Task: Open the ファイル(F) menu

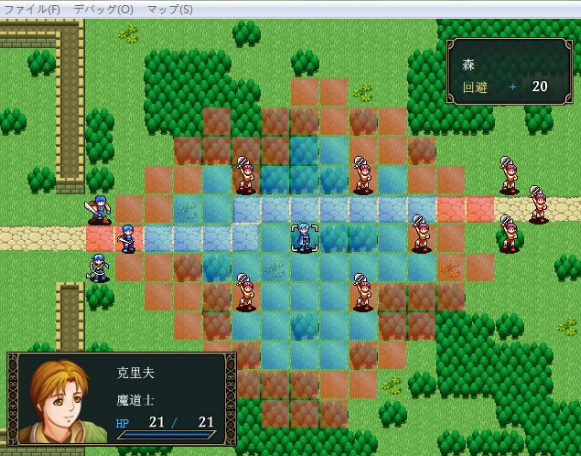Action: tap(32, 9)
